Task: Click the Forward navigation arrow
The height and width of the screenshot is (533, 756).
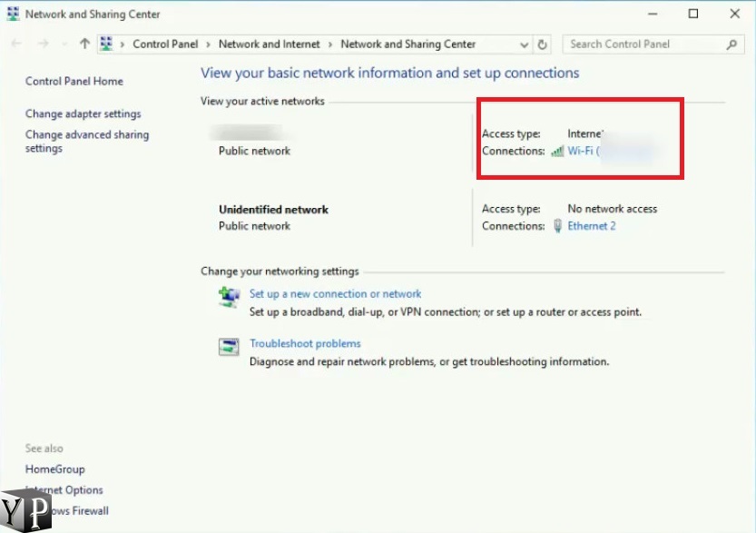Action: pos(44,44)
